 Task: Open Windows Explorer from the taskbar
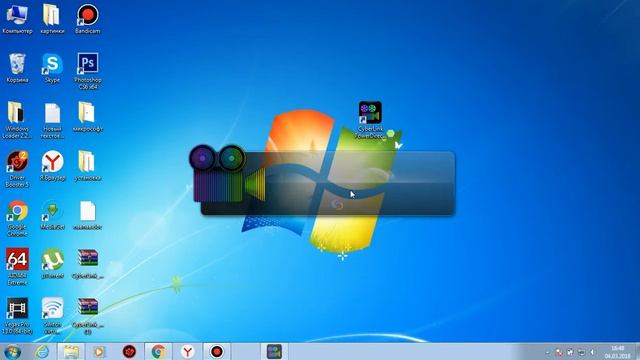71,351
